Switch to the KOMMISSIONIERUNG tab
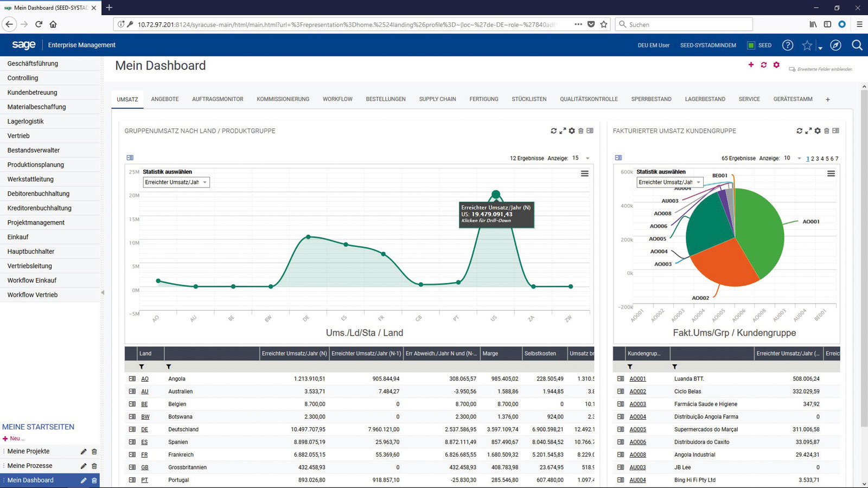This screenshot has width=868, height=488. 283,99
